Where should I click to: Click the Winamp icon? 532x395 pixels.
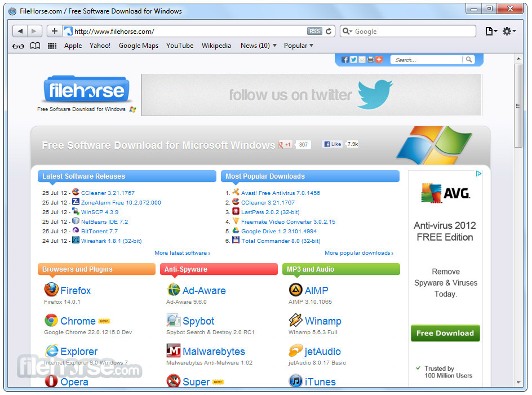point(295,320)
